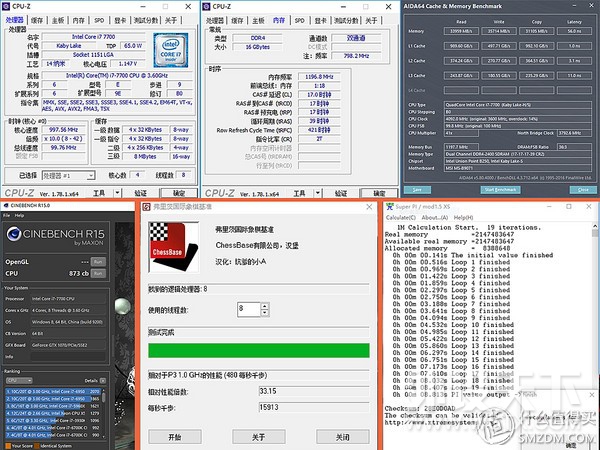The height and width of the screenshot is (450, 600).
Task: Open 关于 tab in CPU-Z memory window
Action: [371, 20]
